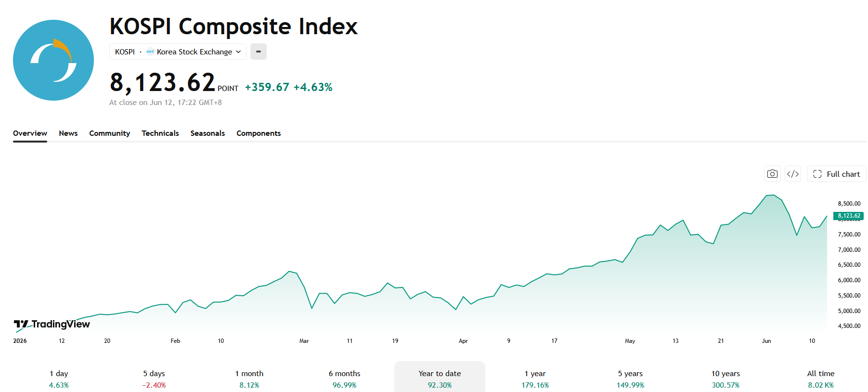Switch to the 1 year range

coord(535,379)
